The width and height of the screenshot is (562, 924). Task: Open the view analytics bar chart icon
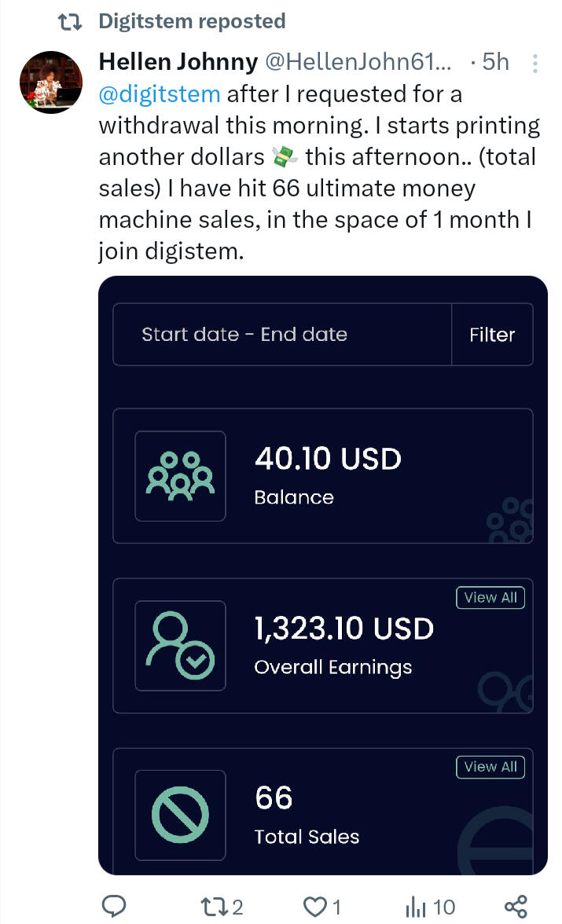coord(415,907)
